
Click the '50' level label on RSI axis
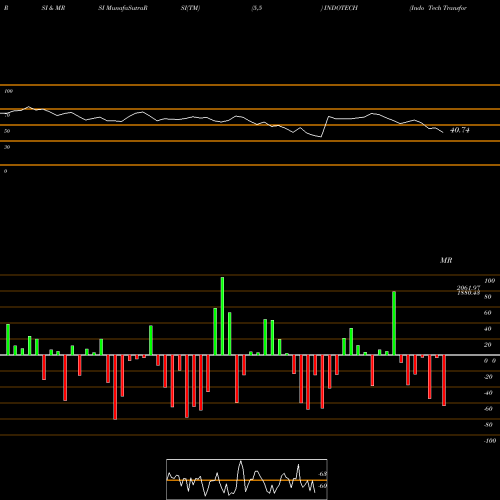(x=7, y=131)
